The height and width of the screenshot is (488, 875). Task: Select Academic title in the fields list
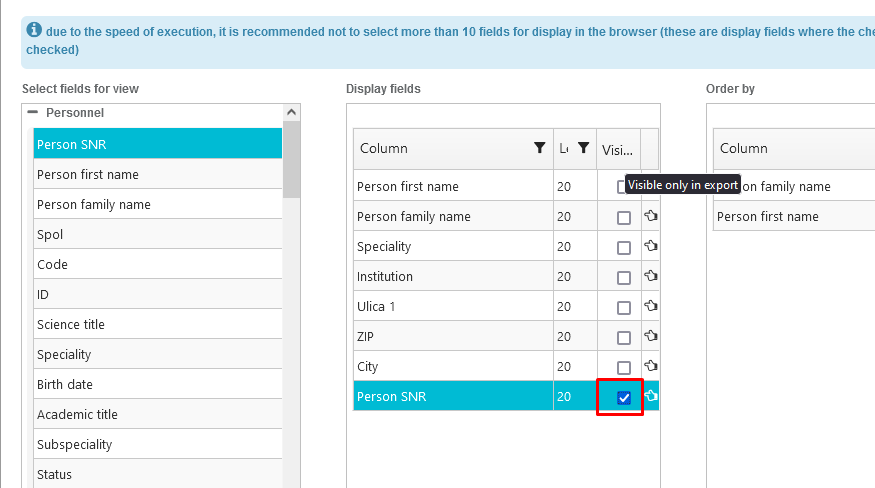[77, 414]
